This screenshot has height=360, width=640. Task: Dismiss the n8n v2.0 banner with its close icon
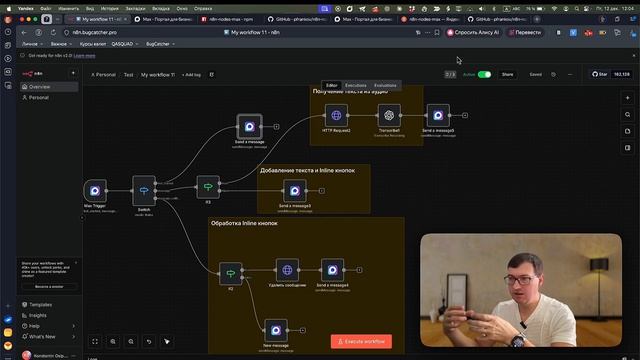point(634,56)
